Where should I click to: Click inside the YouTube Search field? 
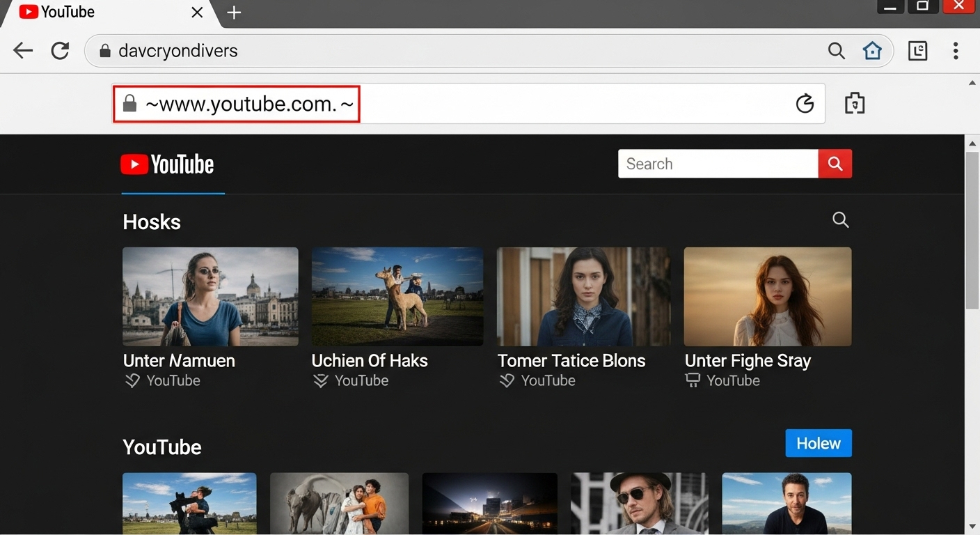coord(718,164)
